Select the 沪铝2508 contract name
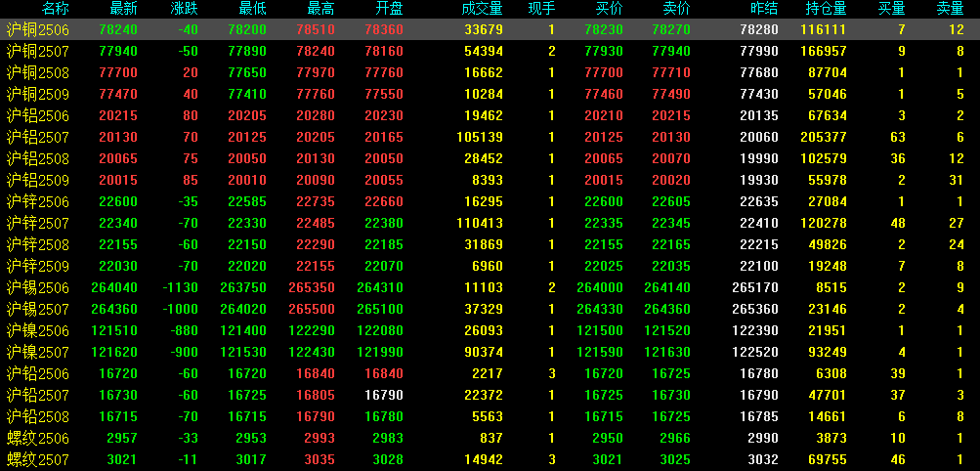 [37, 158]
